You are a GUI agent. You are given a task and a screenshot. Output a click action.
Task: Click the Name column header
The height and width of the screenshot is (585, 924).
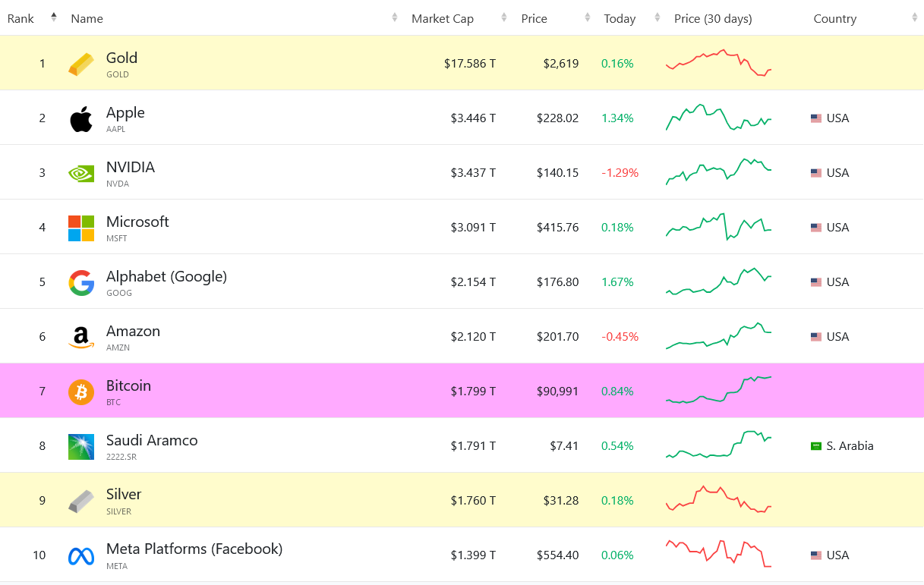(x=87, y=19)
